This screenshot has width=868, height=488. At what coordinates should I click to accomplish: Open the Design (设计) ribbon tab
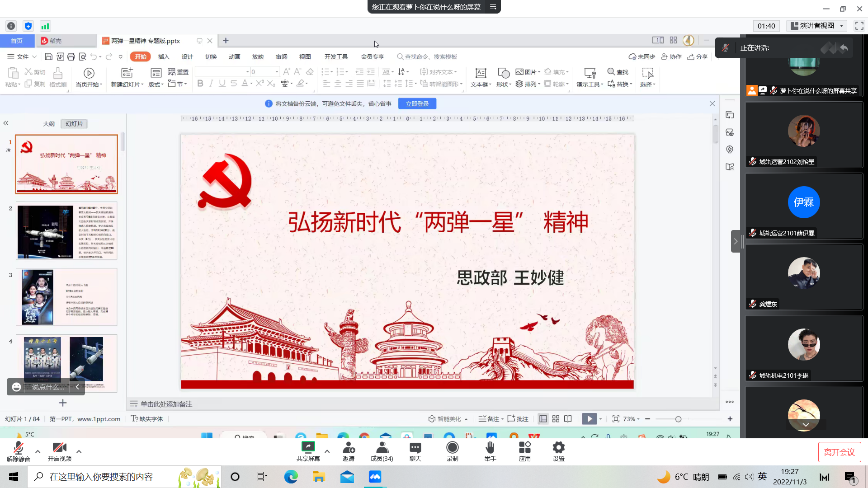[187, 56]
